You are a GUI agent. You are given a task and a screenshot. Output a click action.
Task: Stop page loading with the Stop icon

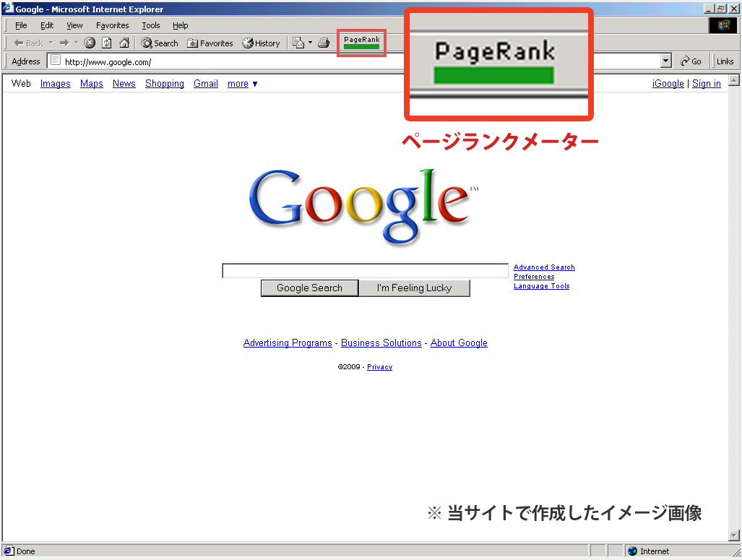click(x=90, y=43)
